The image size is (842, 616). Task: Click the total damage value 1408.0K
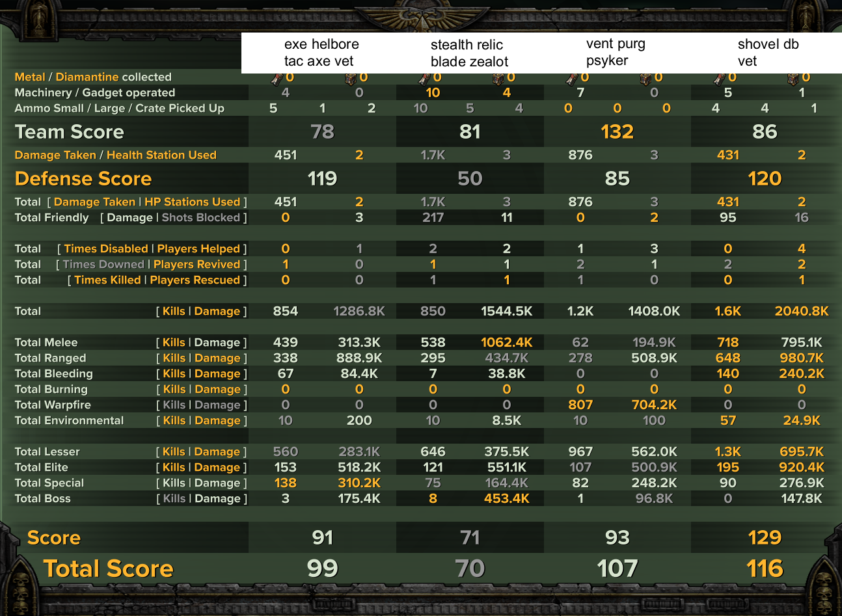click(x=654, y=311)
